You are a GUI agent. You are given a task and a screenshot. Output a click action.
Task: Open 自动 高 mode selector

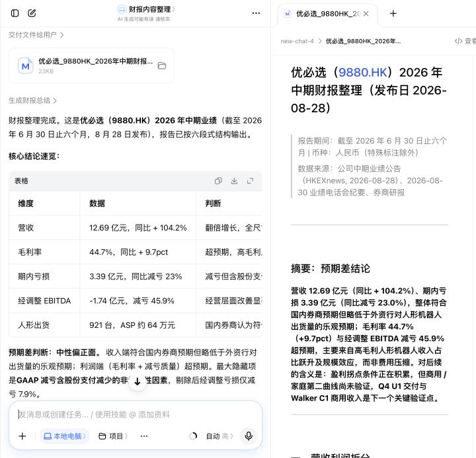[219, 436]
